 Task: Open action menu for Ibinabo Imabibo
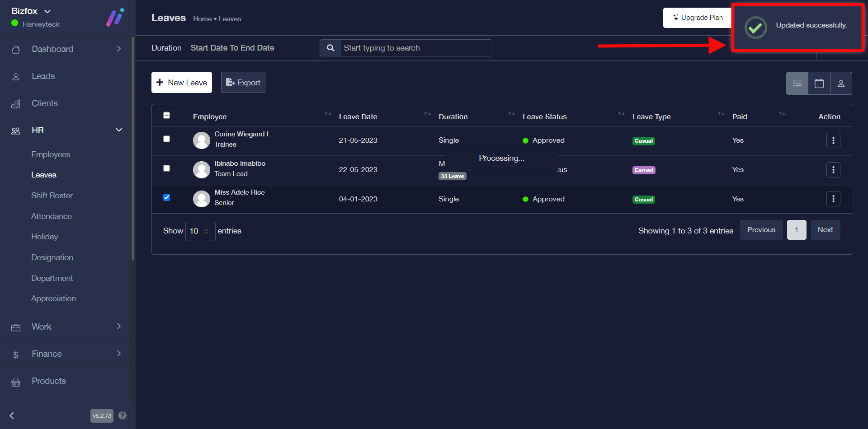[833, 170]
